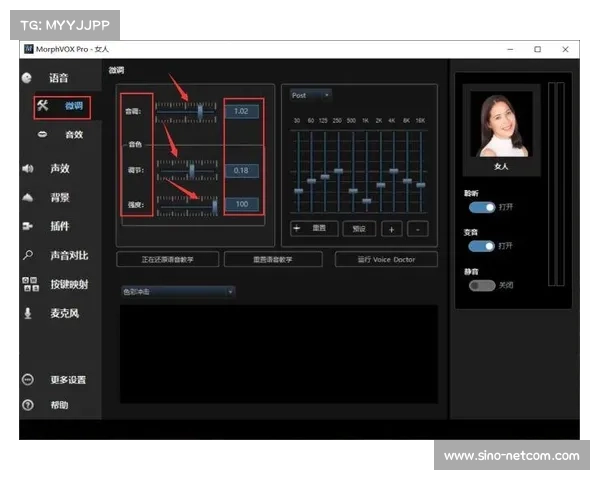Click the 背景 background icon
This screenshot has height=480, width=600.
[28, 198]
